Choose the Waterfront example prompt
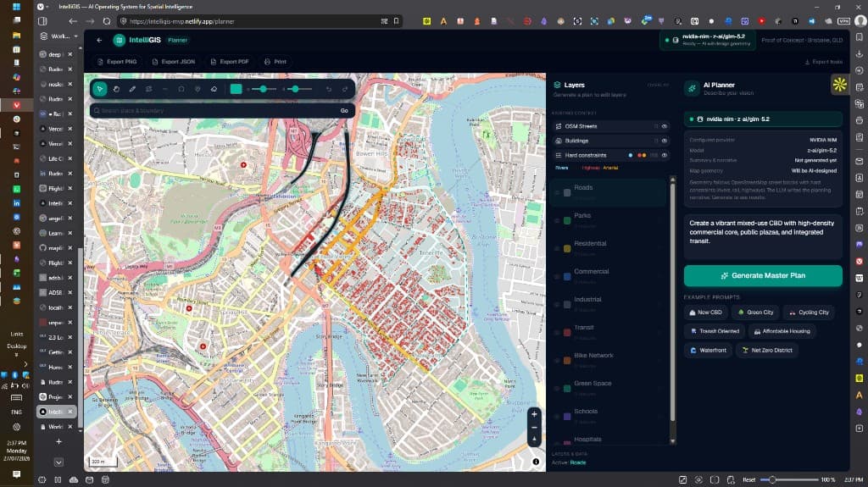The image size is (868, 487). tap(708, 350)
